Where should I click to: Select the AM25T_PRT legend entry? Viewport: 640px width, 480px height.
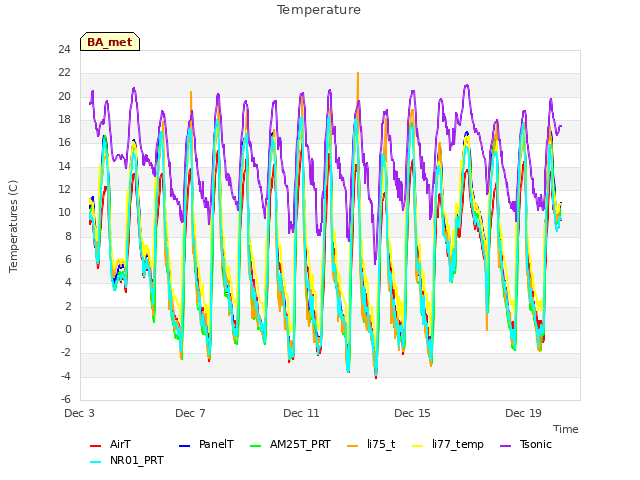pyautogui.click(x=290, y=444)
